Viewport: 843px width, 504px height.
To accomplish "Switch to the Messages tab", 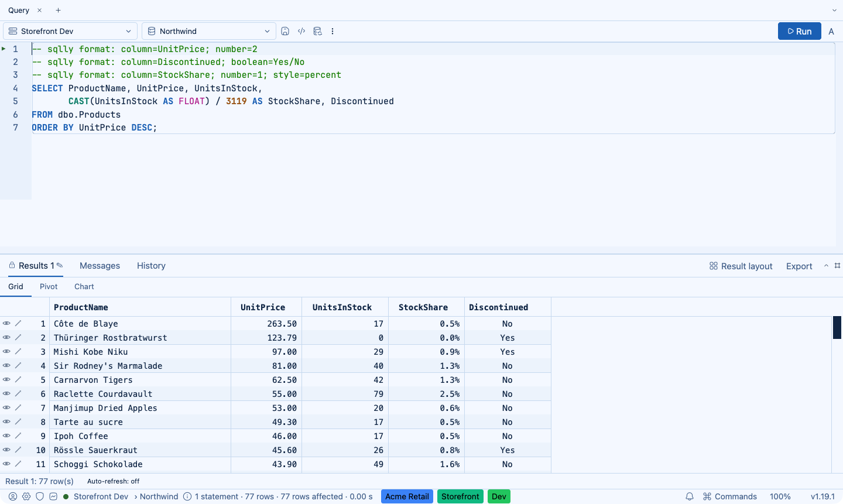I will [100, 266].
